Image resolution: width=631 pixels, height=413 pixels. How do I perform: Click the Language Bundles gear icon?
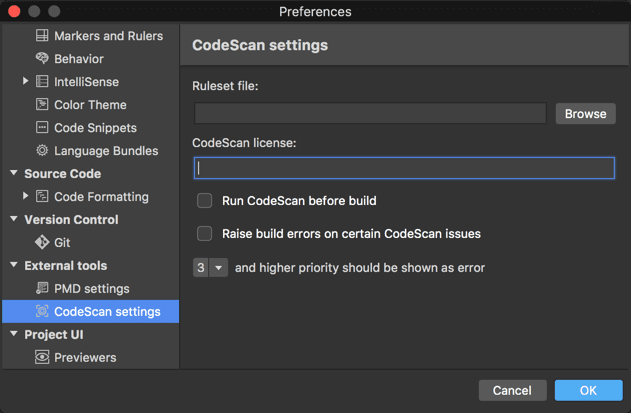pos(42,151)
